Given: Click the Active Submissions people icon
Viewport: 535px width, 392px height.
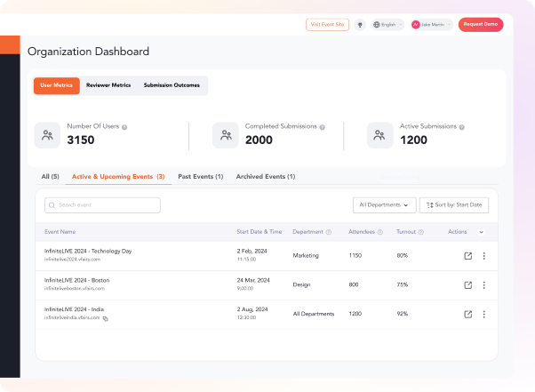Looking at the screenshot, I should pyautogui.click(x=379, y=135).
